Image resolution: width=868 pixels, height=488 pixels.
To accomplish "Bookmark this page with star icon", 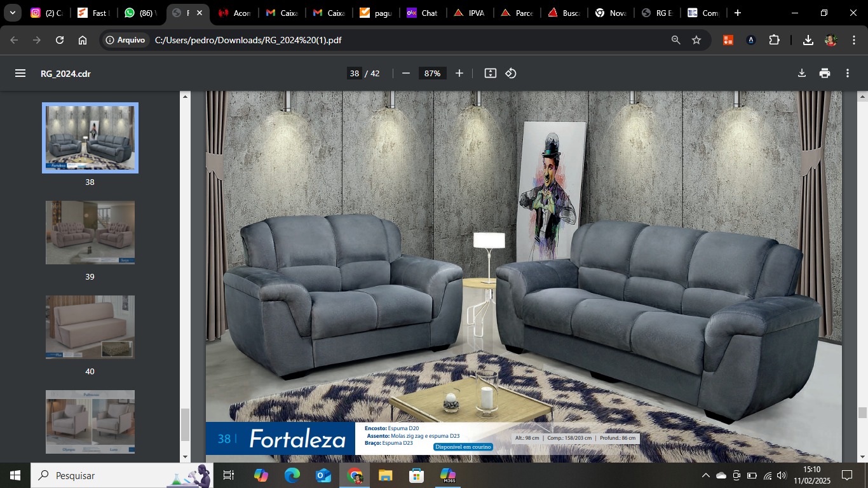I will [696, 40].
